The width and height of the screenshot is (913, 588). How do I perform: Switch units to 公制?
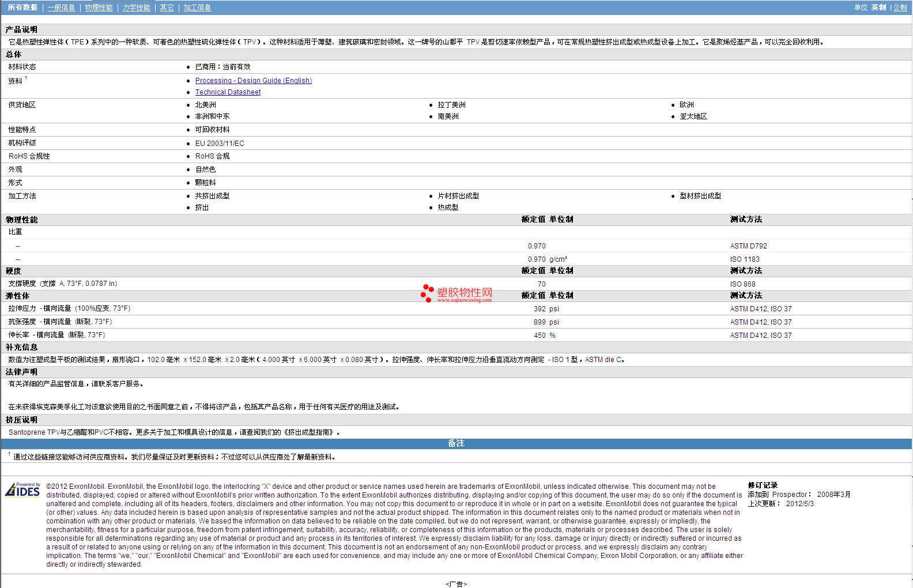(900, 7)
